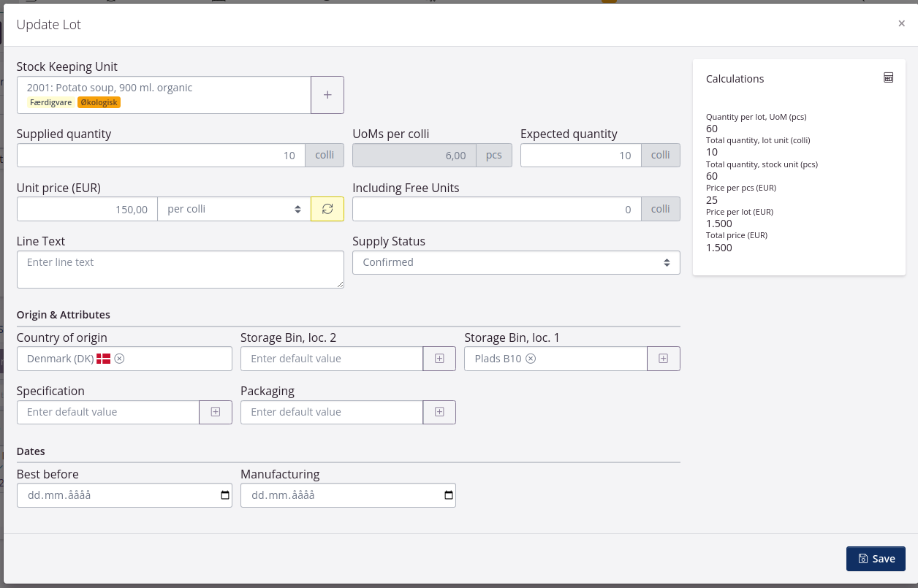The width and height of the screenshot is (918, 588).
Task: Click the plus icon beside Stock Keeping Unit
Action: pos(327,95)
